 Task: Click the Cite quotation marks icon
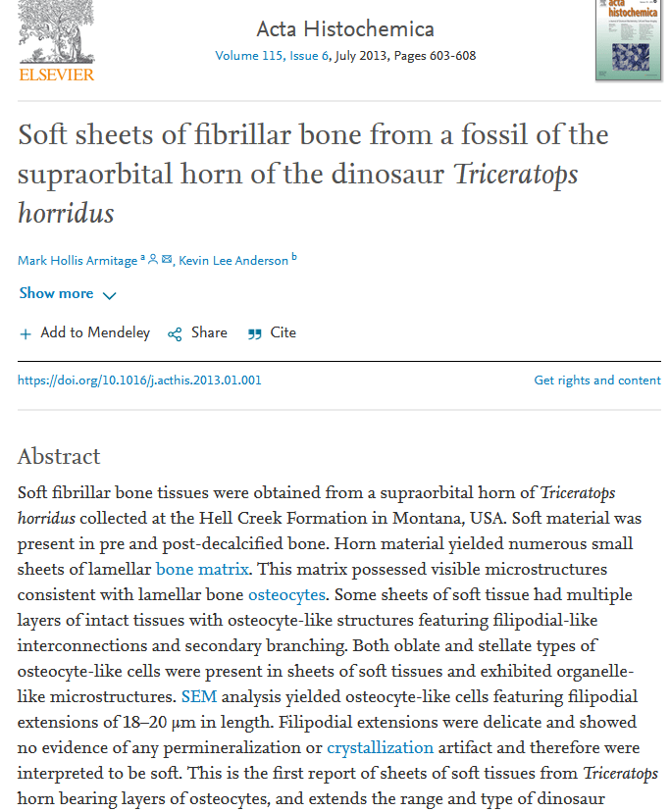tap(255, 333)
